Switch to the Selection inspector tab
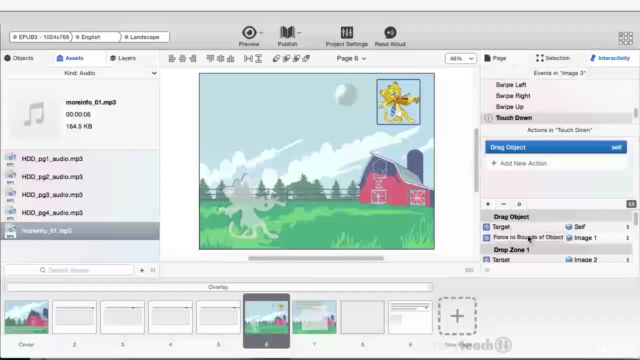The height and width of the screenshot is (360, 640). (x=553, y=58)
